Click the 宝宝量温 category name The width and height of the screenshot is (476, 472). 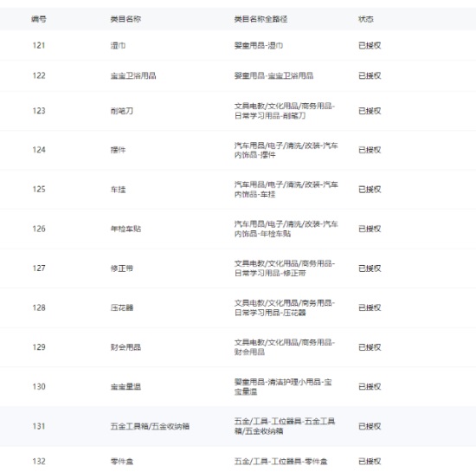125,386
